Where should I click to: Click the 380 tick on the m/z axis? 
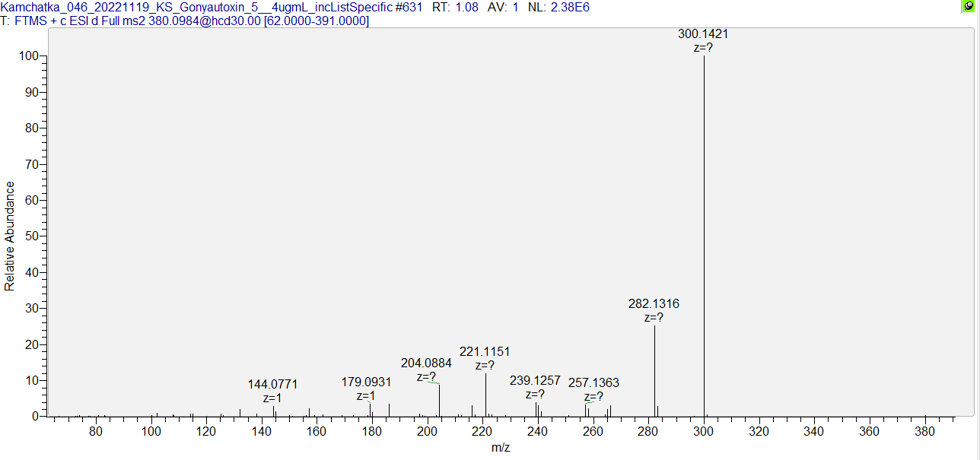point(924,431)
